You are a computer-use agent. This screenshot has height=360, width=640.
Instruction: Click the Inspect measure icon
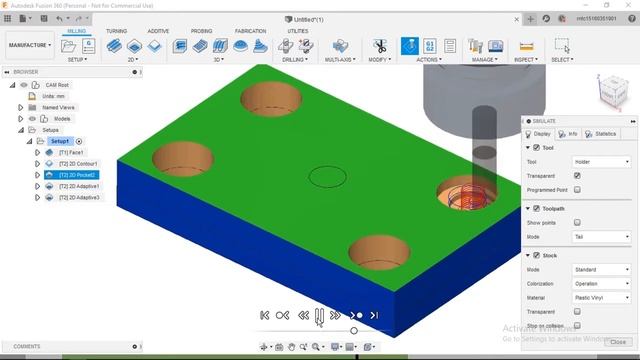tap(526, 46)
